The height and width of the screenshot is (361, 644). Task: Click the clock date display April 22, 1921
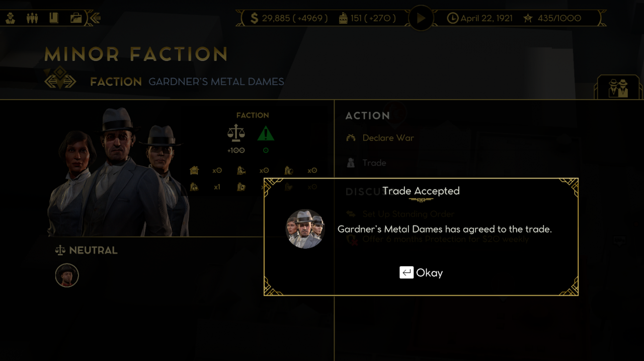(x=480, y=19)
